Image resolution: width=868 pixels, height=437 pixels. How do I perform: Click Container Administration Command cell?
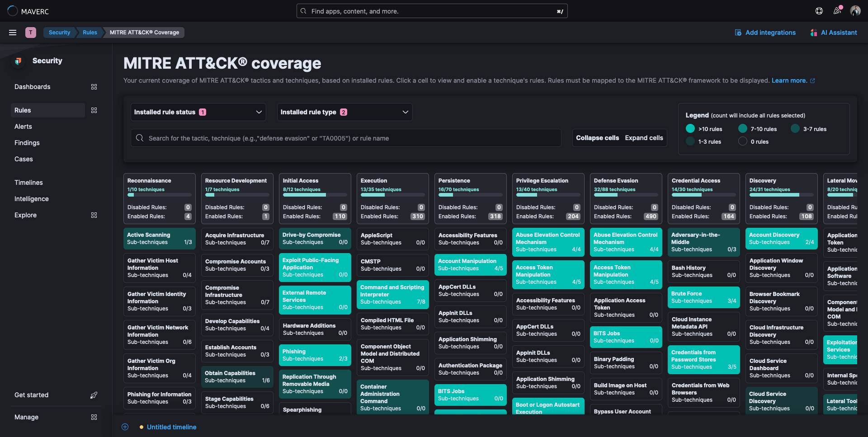[393, 398]
